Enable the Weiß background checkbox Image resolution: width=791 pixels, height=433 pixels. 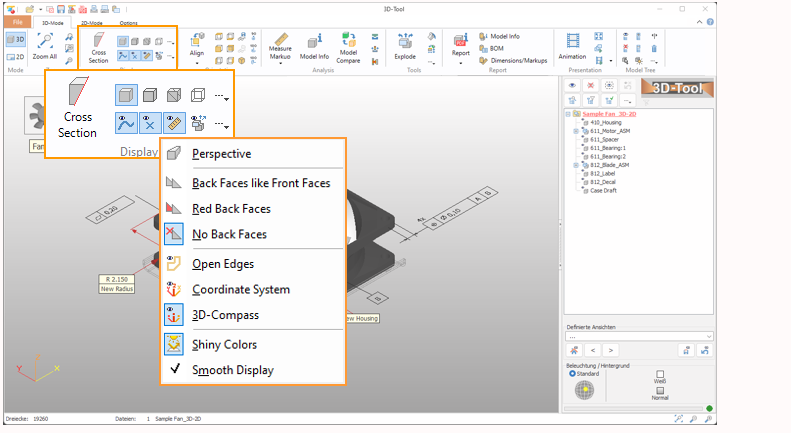[x=660, y=374]
